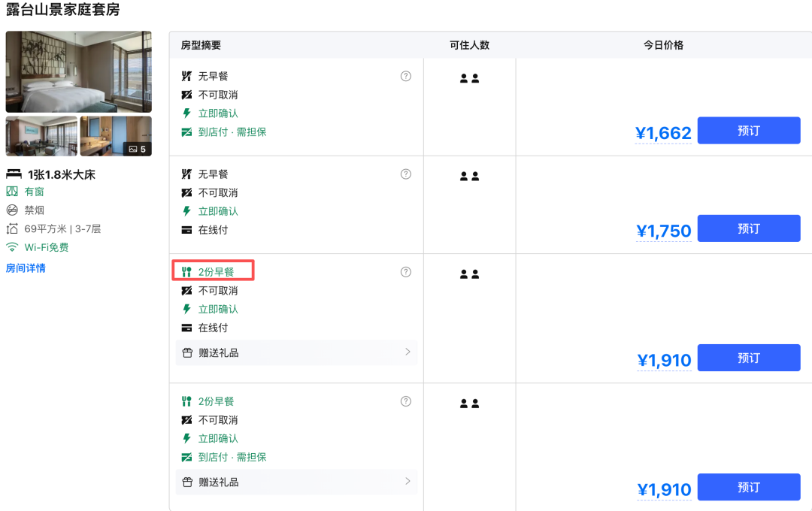This screenshot has width=812, height=511.
Task: Open the 房间详情 link
Action: point(26,268)
